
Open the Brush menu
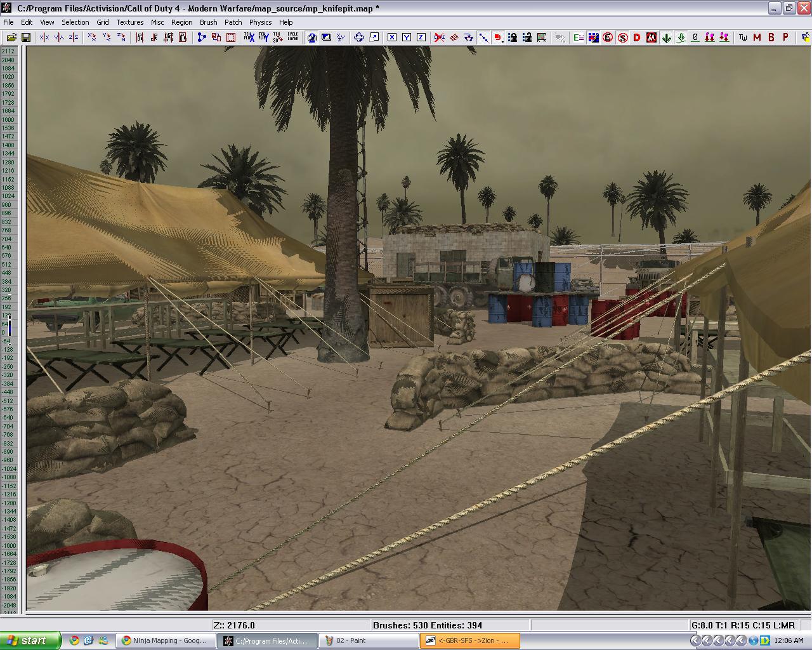click(208, 22)
